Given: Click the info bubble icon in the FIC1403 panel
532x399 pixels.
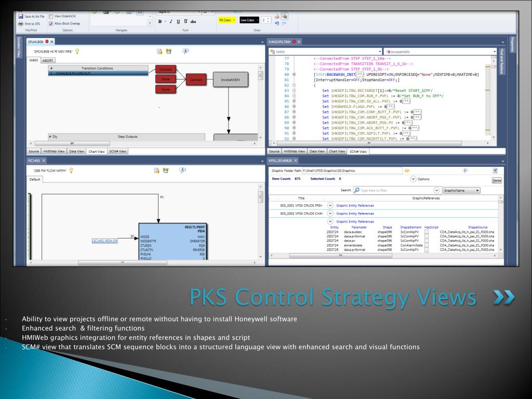Looking at the screenshot, I should (x=182, y=170).
